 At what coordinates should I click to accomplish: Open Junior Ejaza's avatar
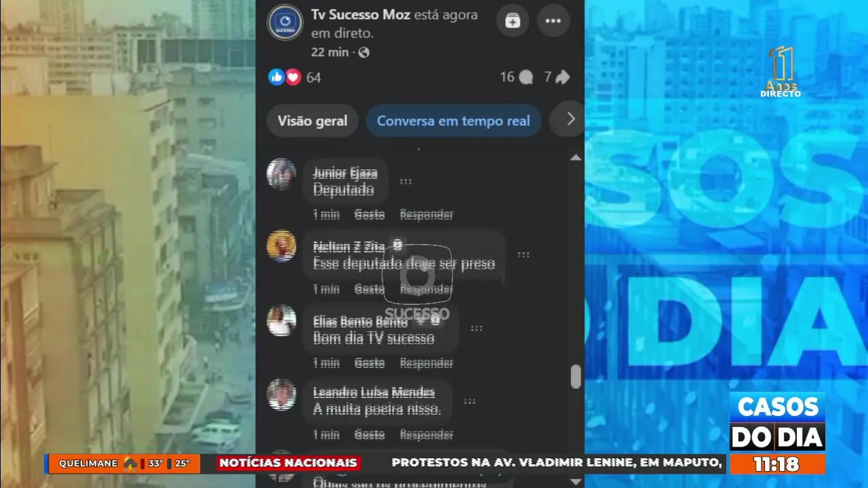(281, 174)
